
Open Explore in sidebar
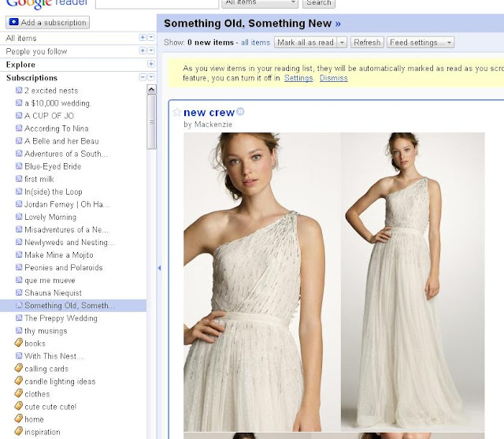tap(20, 65)
